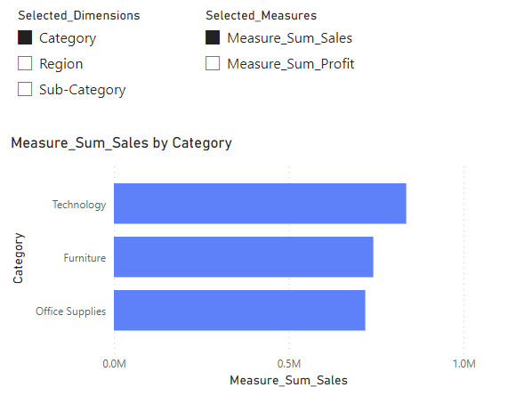Select the Office Supplies bar
Screen dimensions: 532x404
pyautogui.click(x=239, y=311)
